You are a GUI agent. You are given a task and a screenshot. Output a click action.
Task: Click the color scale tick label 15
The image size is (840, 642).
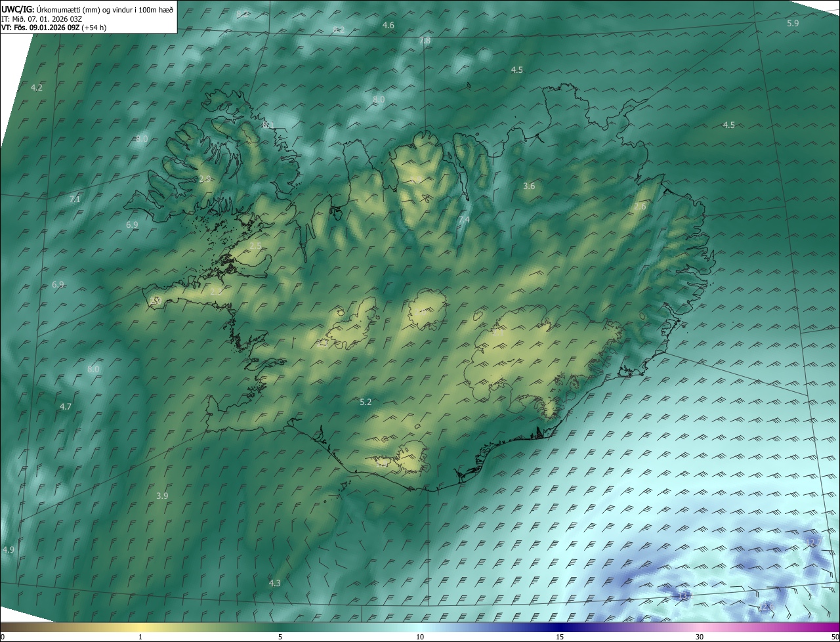pyautogui.click(x=560, y=637)
